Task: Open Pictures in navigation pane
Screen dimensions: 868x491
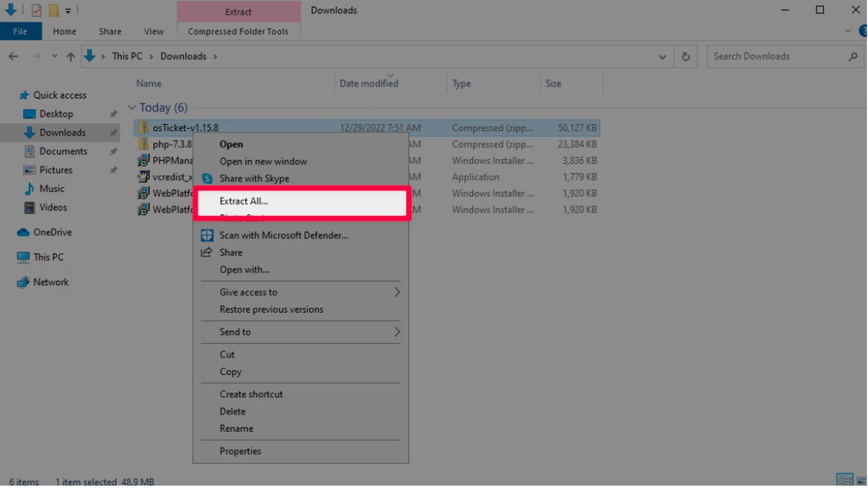Action: 55,170
